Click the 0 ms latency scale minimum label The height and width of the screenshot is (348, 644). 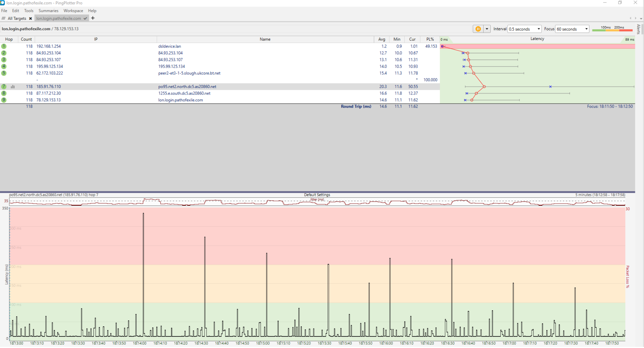tap(444, 40)
